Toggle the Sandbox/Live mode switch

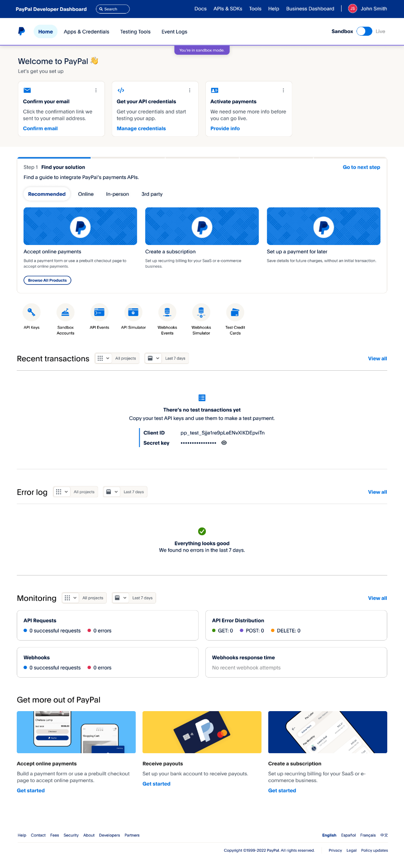(364, 31)
